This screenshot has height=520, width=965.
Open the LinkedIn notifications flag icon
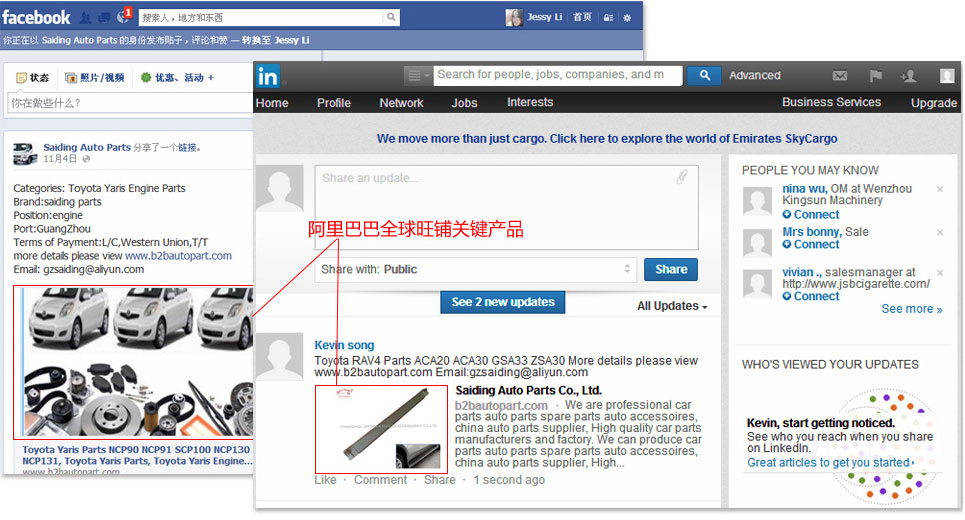click(x=875, y=76)
